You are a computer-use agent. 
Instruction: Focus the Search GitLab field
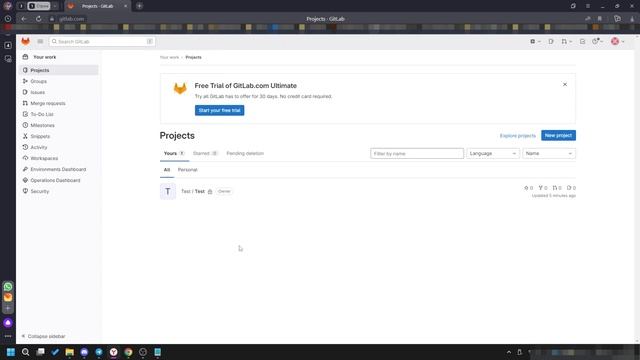(x=102, y=41)
